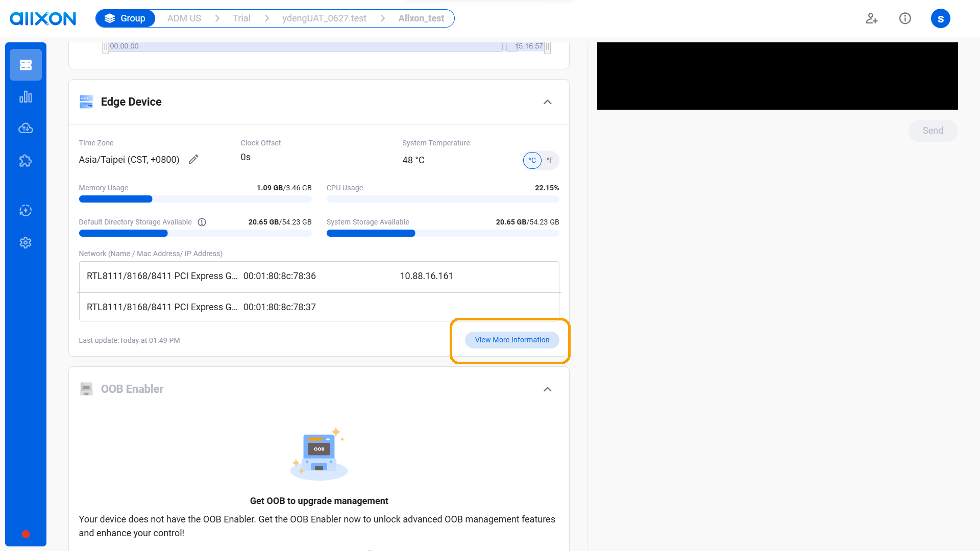Screen dimensions: 980x551
Task: Select the software updates sidebar icon
Action: coord(26,210)
